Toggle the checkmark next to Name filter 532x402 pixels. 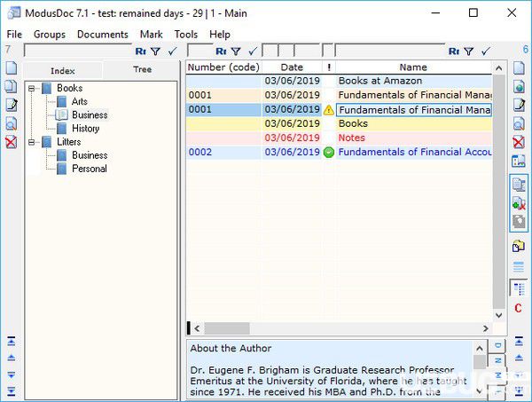point(486,51)
